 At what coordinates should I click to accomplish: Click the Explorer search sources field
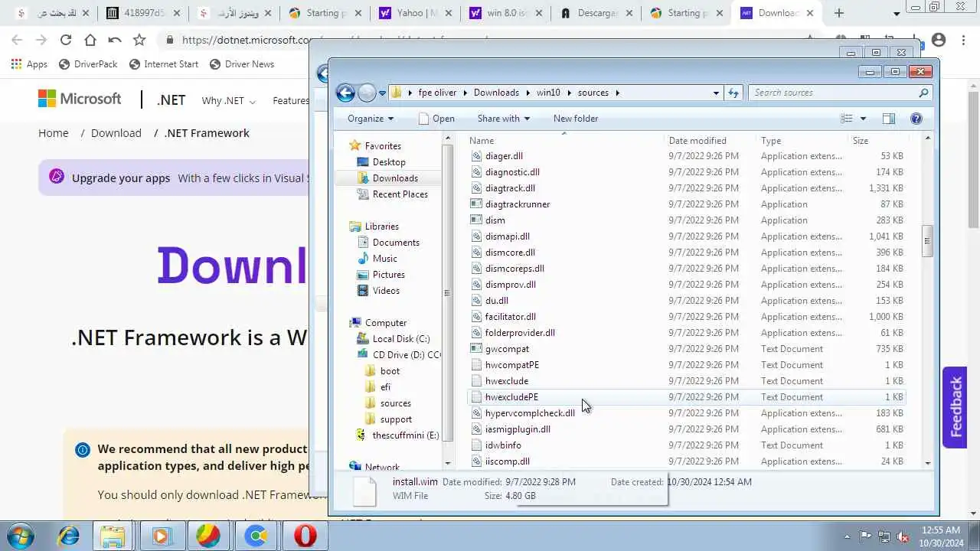[x=833, y=93]
